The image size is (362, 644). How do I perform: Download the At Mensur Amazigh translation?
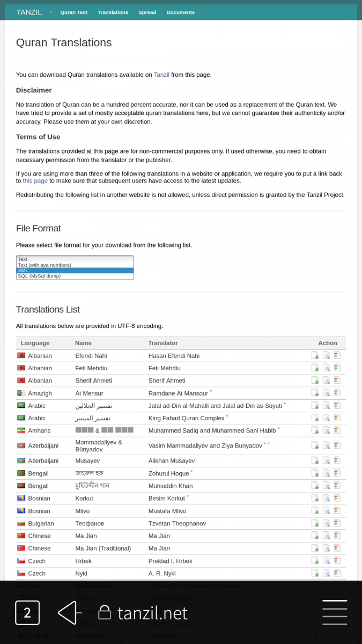(x=315, y=393)
